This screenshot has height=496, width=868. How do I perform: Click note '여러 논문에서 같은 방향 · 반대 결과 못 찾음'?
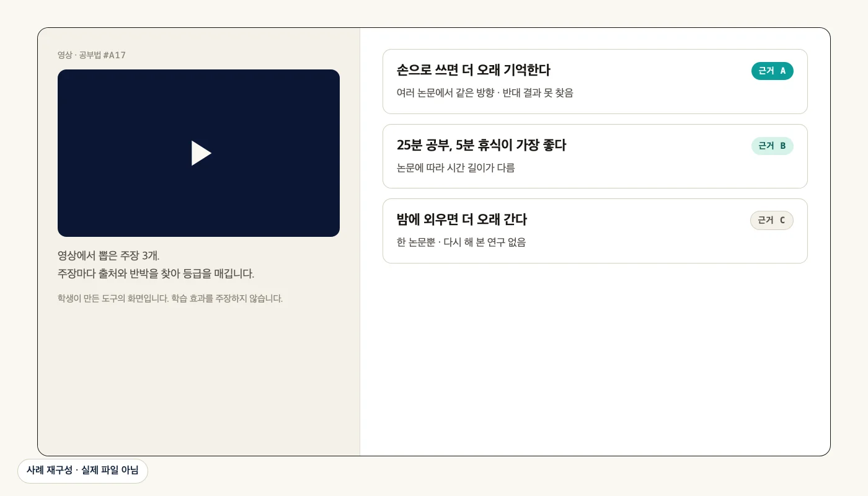pos(485,93)
